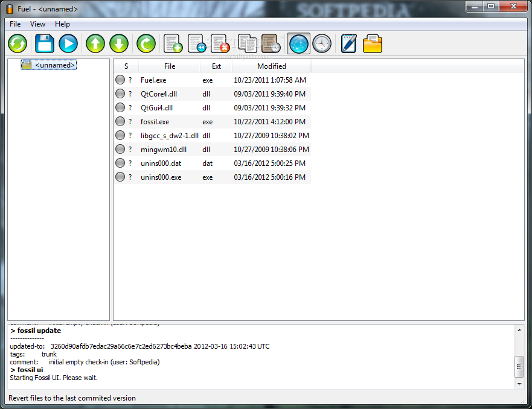Select the unins000.exe file name
Viewport: 532px width, 409px height.
(x=161, y=177)
